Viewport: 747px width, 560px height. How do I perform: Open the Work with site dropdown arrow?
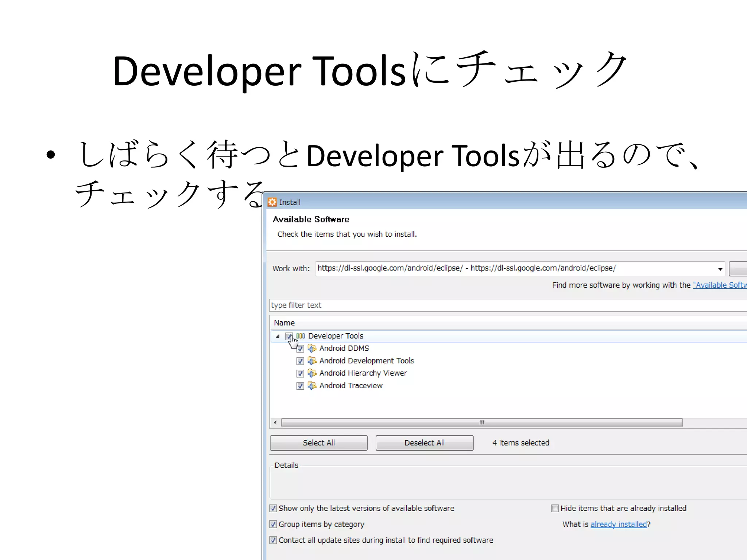720,269
